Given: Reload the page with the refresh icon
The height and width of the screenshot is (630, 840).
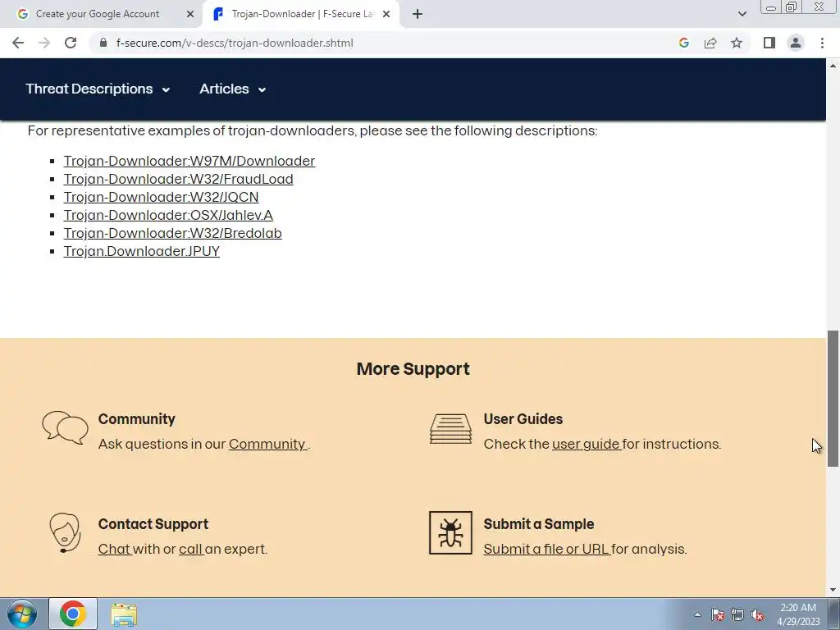Looking at the screenshot, I should [71, 43].
